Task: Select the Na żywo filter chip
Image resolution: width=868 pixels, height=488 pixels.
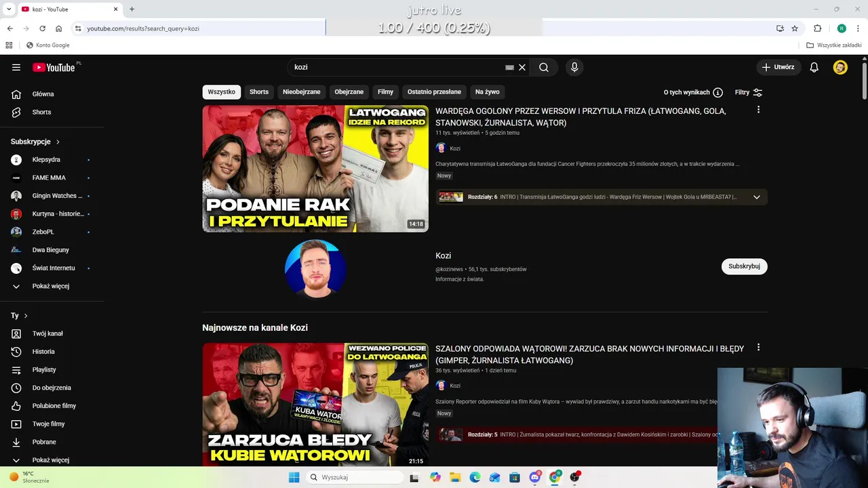Action: 488,92
